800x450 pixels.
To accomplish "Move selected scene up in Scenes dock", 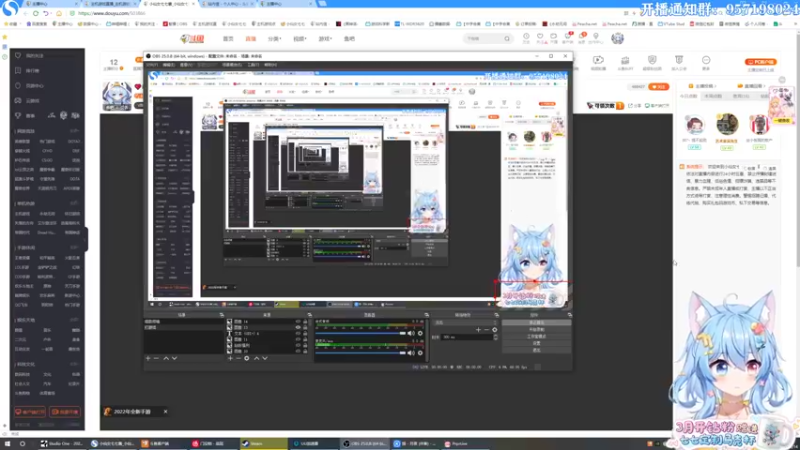I will 166,359.
